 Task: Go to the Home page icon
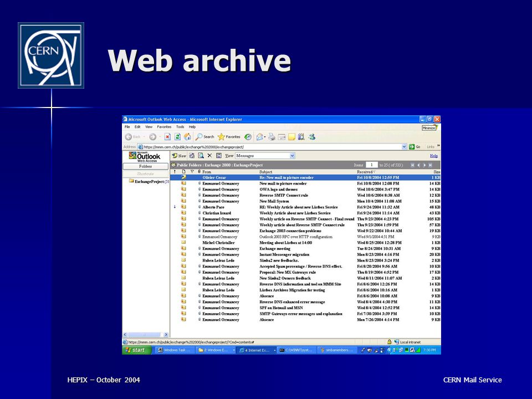(187, 137)
